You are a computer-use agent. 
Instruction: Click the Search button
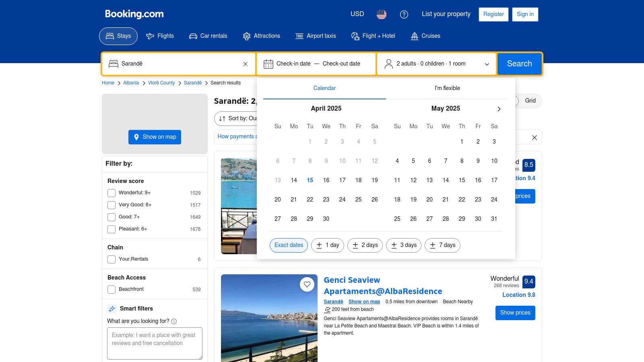(519, 64)
